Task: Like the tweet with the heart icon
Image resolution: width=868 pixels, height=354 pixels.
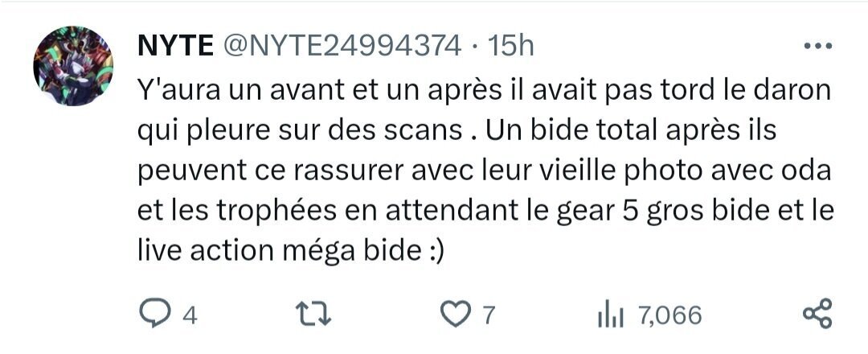Action: (x=454, y=315)
